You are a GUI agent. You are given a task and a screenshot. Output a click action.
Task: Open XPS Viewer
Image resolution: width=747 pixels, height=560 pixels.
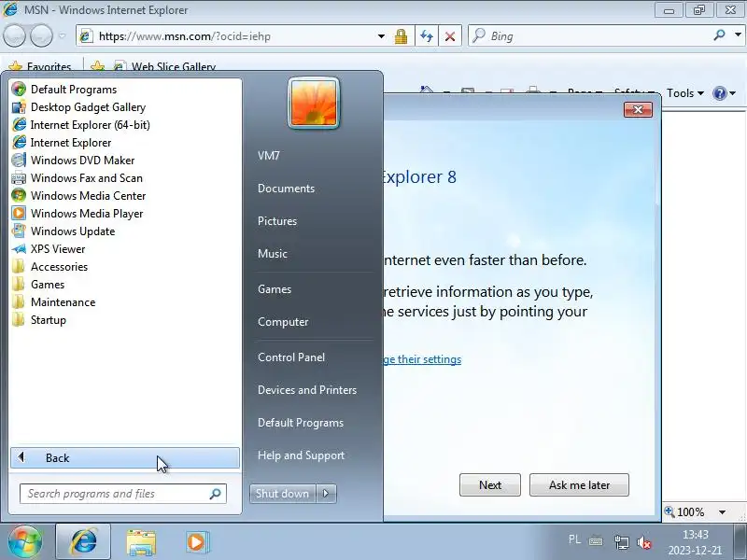(x=49, y=249)
